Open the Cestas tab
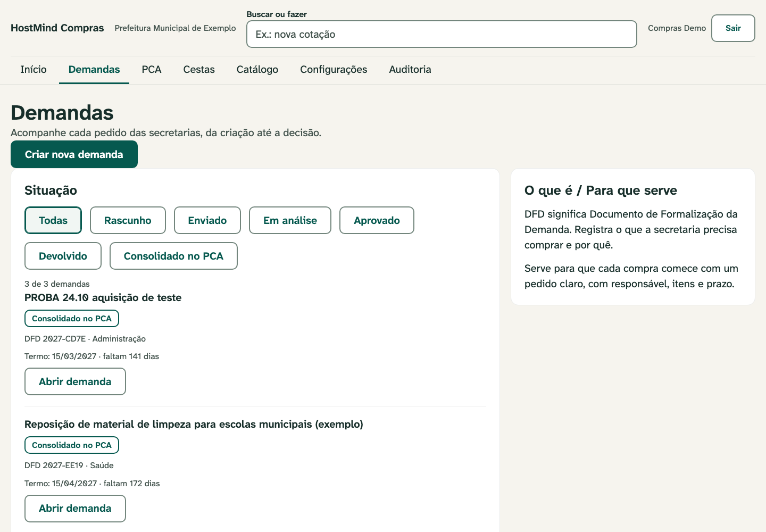The height and width of the screenshot is (532, 766). click(x=199, y=70)
